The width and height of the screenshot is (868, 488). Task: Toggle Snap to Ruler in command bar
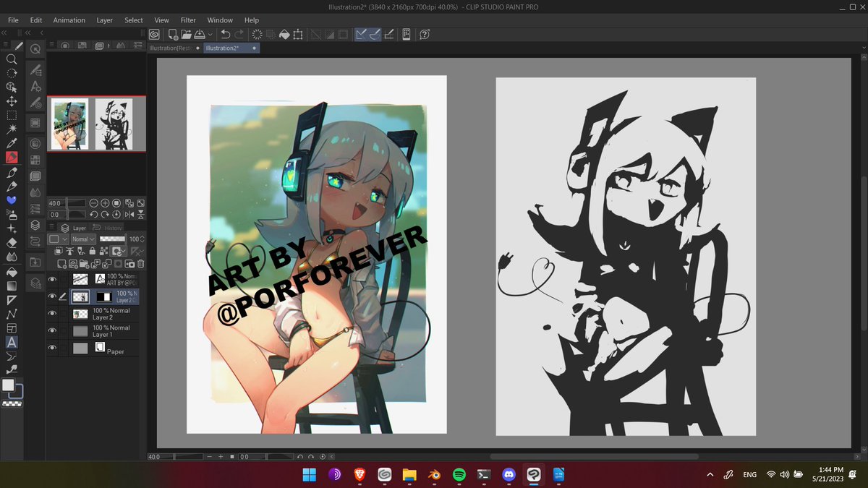pyautogui.click(x=360, y=34)
